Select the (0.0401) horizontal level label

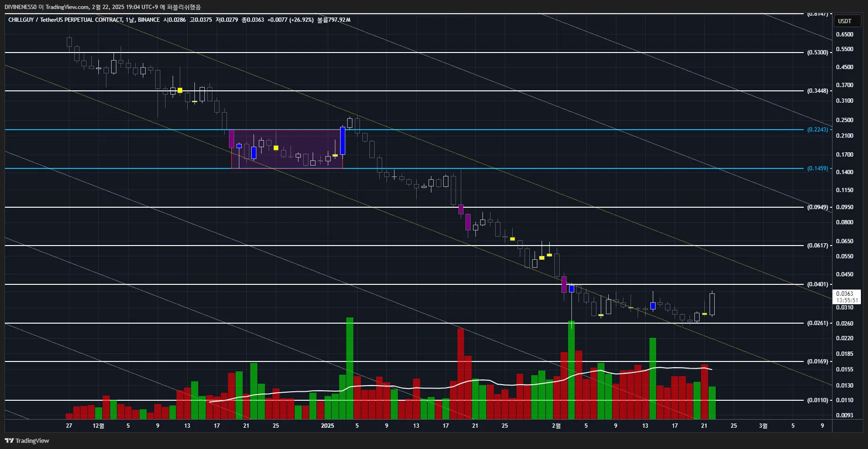click(817, 284)
